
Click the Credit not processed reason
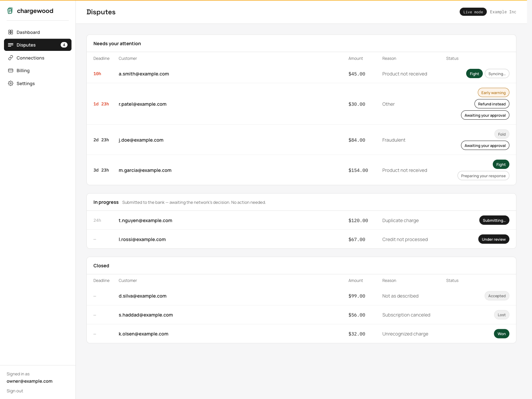(x=405, y=239)
